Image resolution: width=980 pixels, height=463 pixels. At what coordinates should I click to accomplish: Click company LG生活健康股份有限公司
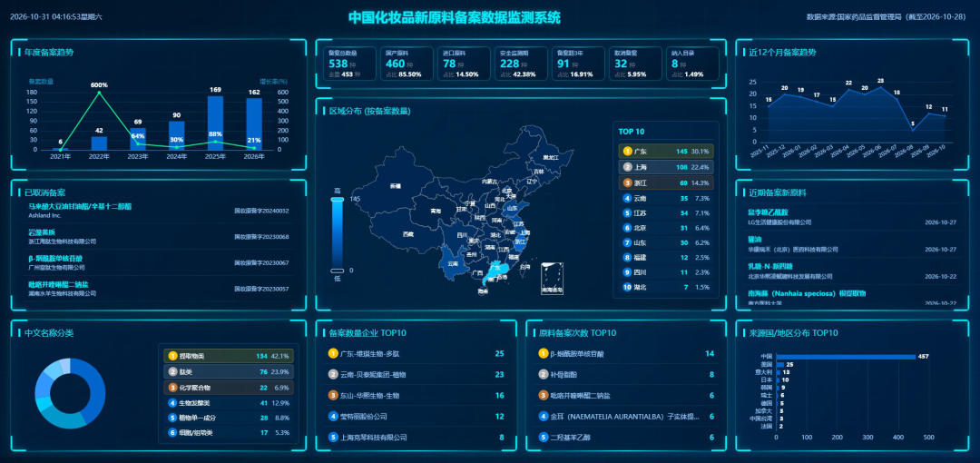click(x=780, y=222)
